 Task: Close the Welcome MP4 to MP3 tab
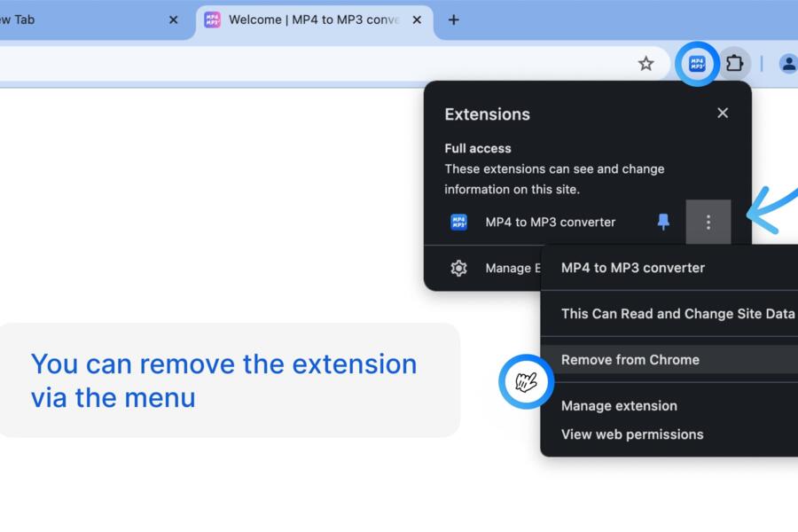click(417, 20)
